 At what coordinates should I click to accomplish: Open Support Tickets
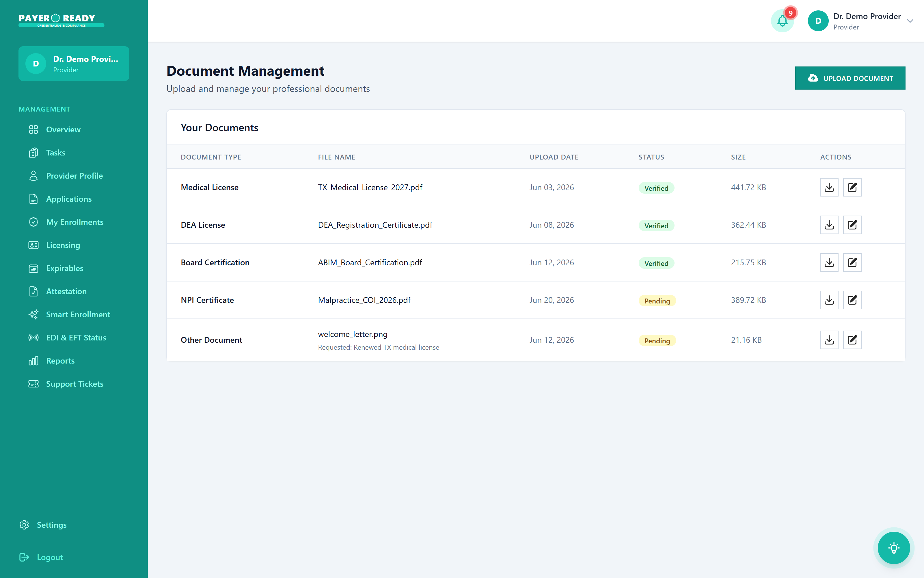(x=74, y=384)
